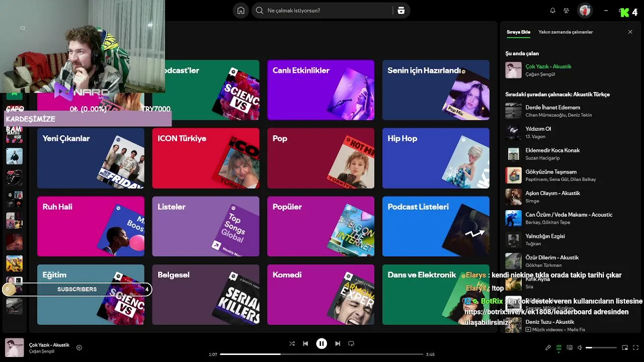Open the mini player icon
The height and width of the screenshot is (362, 644).
tap(625, 347)
